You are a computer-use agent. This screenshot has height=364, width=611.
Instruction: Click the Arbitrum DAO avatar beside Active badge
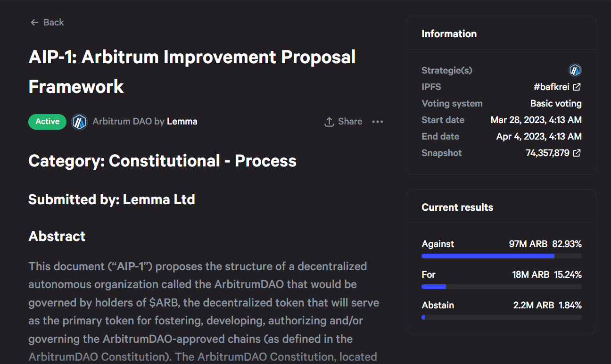coord(79,122)
